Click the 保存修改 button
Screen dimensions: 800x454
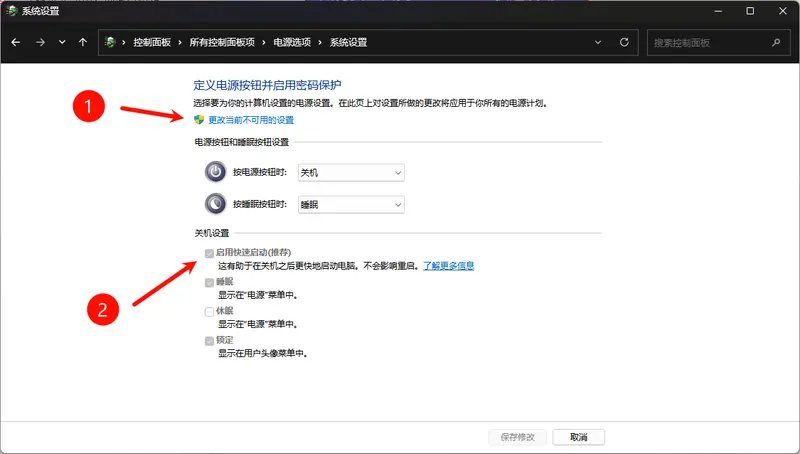click(517, 437)
